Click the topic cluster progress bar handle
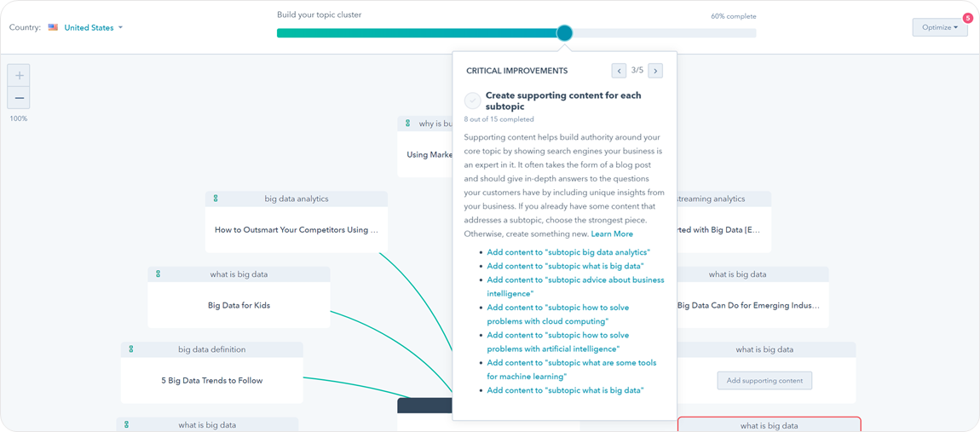The width and height of the screenshot is (980, 432). 564,33
